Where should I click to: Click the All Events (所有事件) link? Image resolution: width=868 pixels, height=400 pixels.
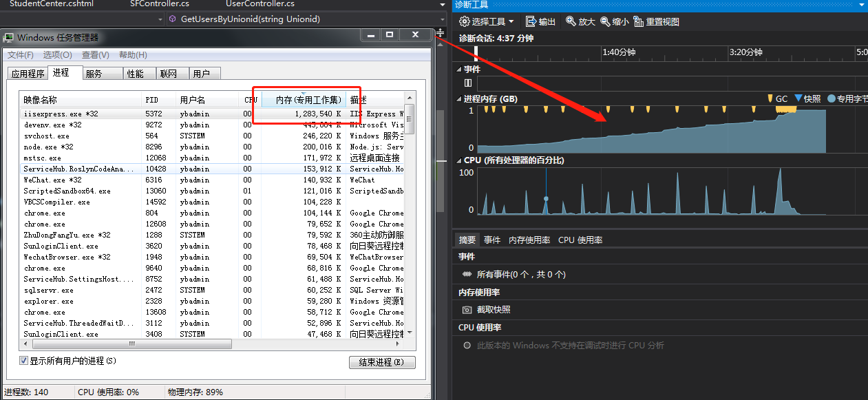(x=521, y=274)
